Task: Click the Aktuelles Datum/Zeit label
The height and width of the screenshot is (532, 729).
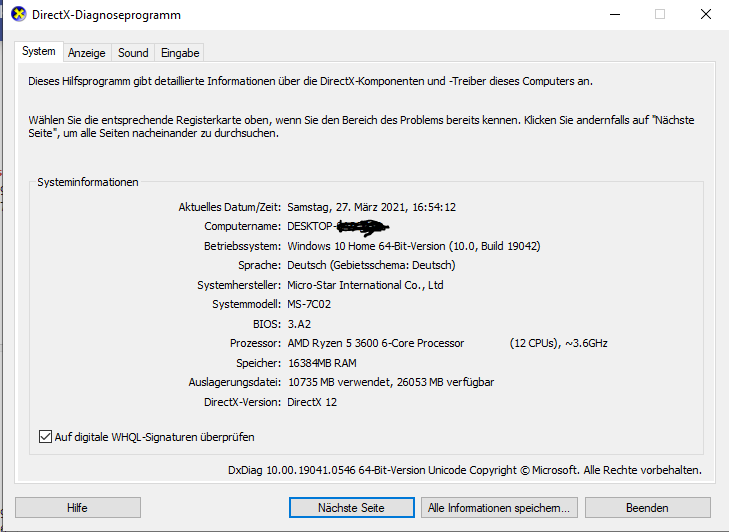Action: coord(230,207)
